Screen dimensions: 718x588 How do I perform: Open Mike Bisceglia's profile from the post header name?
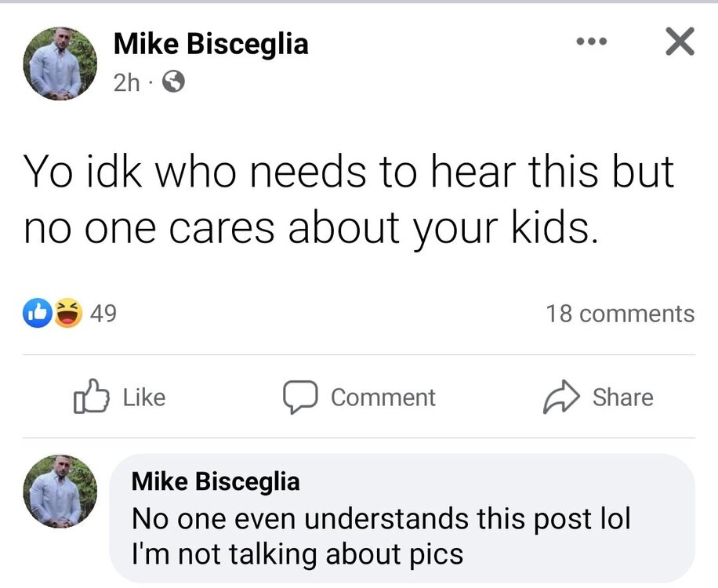211,43
